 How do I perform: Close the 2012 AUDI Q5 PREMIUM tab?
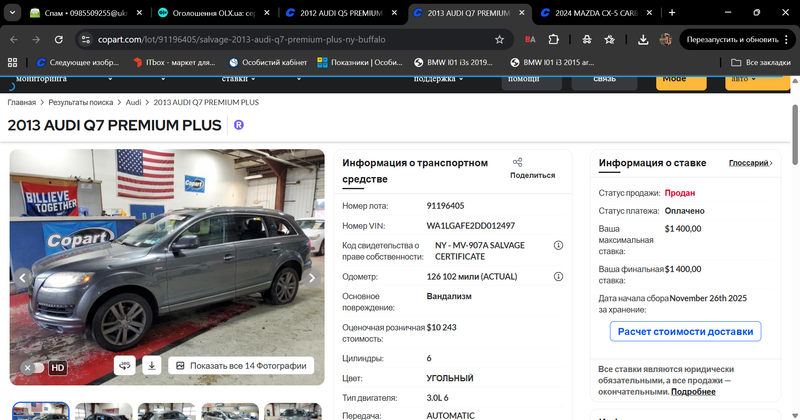[394, 13]
